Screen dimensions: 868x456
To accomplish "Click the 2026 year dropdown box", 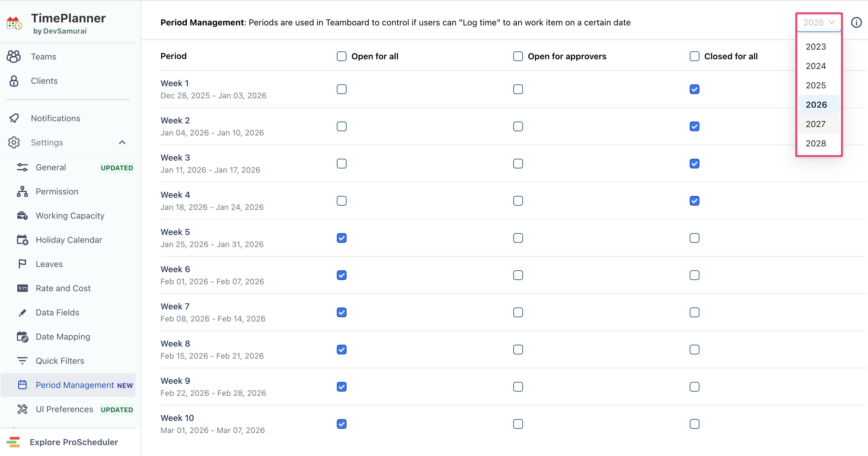I will pos(818,23).
